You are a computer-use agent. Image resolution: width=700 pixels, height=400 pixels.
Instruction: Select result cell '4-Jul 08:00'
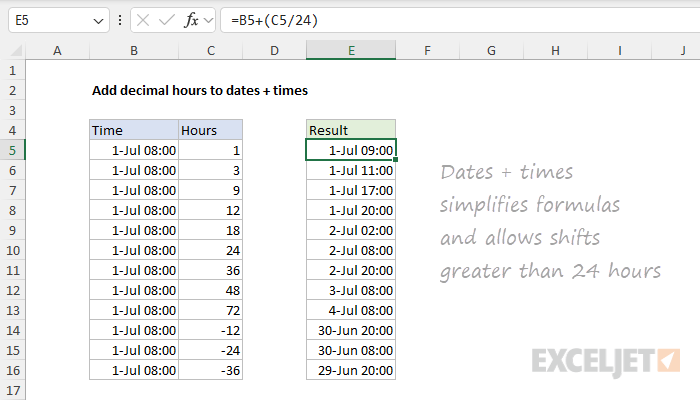coord(351,310)
